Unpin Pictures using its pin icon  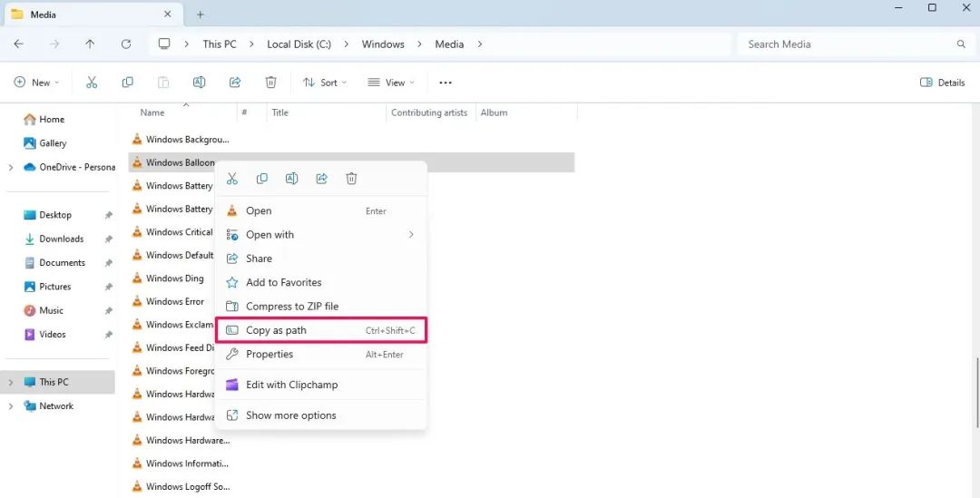pos(108,287)
